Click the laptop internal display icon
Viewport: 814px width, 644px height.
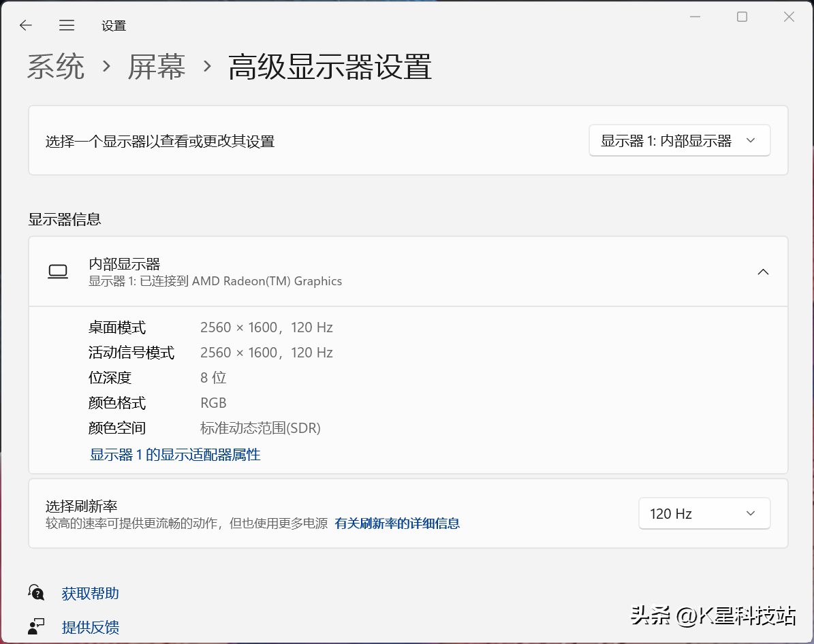coord(58,272)
